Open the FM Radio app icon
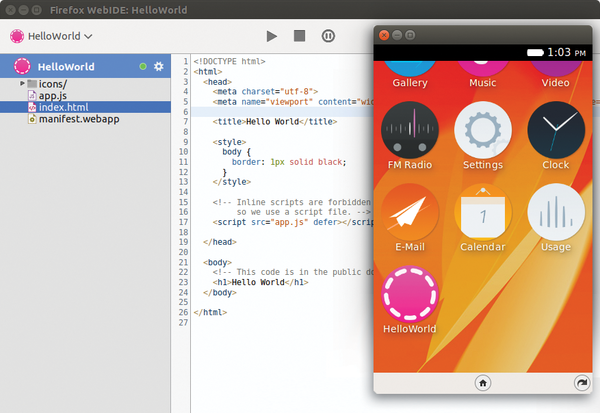 (410, 130)
